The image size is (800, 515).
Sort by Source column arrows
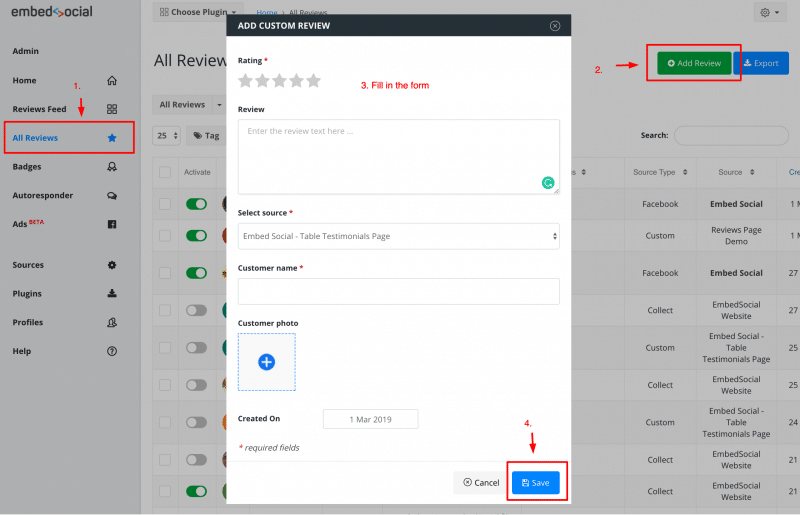(752, 173)
